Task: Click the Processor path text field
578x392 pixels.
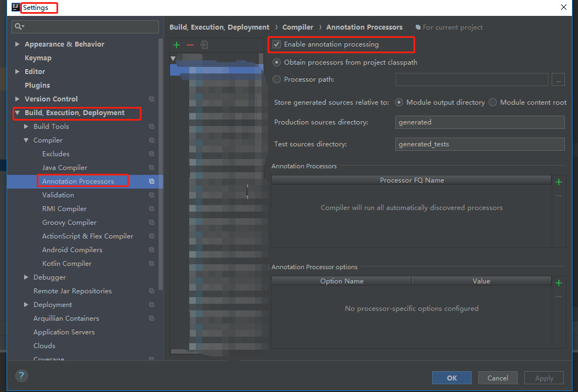Action: (472, 79)
